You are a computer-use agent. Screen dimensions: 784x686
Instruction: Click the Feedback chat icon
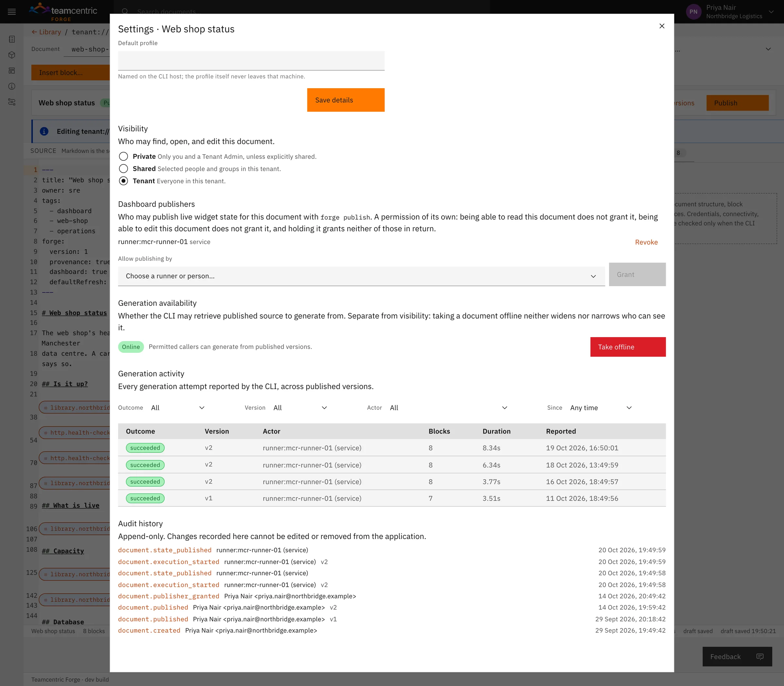click(x=760, y=657)
